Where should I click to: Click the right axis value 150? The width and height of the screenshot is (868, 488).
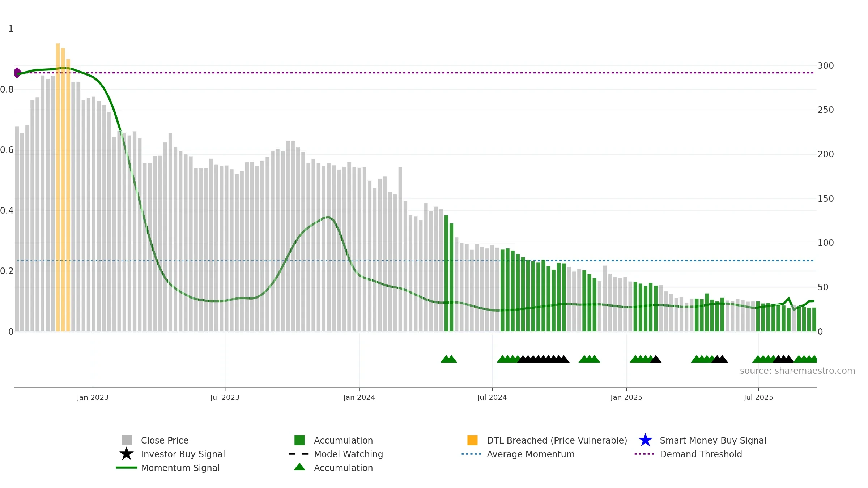point(826,199)
